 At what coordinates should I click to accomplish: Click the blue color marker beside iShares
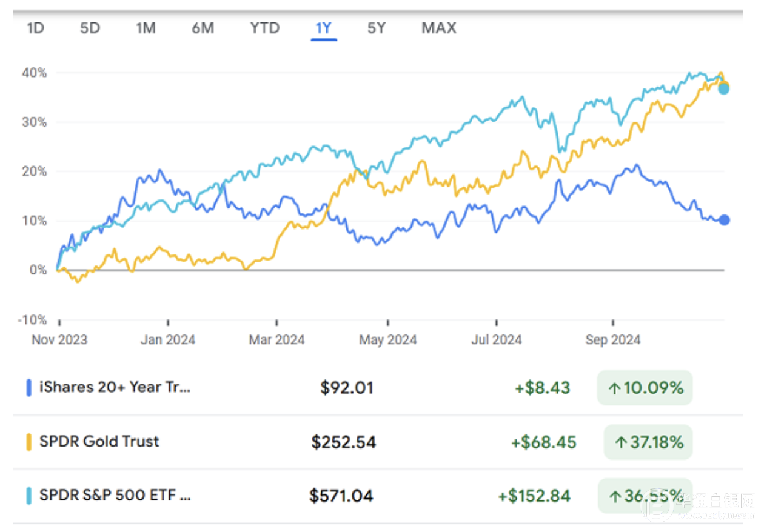point(28,388)
